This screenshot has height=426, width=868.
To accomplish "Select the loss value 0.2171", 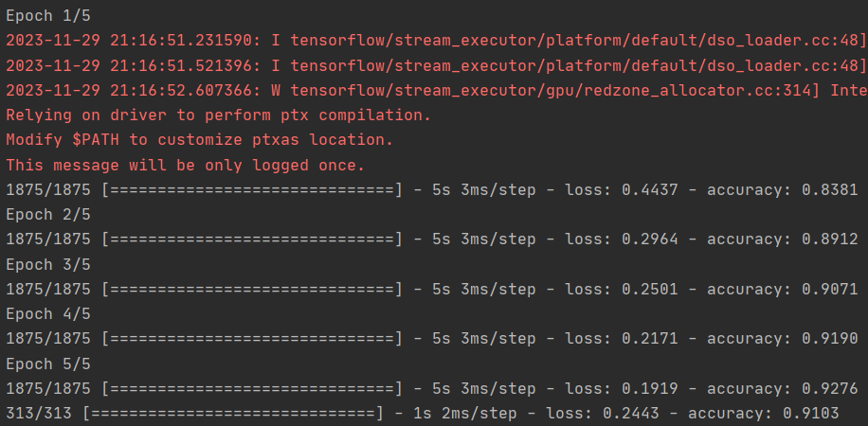I will point(650,338).
